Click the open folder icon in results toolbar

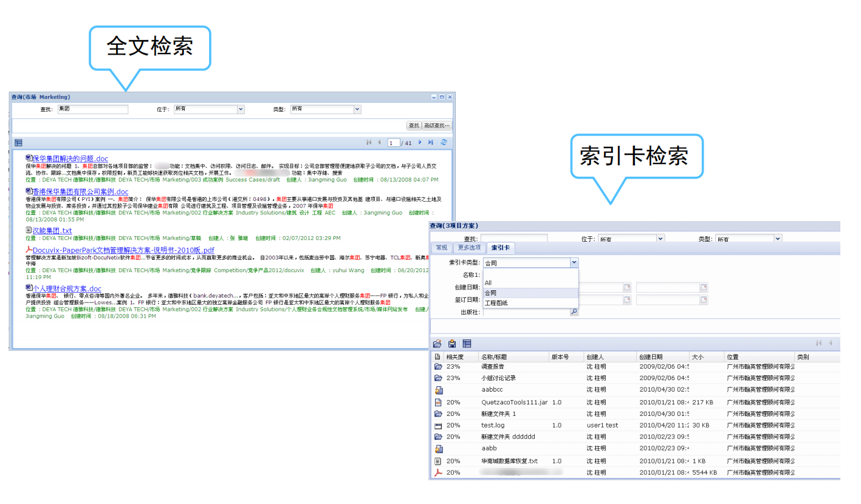coord(437,344)
